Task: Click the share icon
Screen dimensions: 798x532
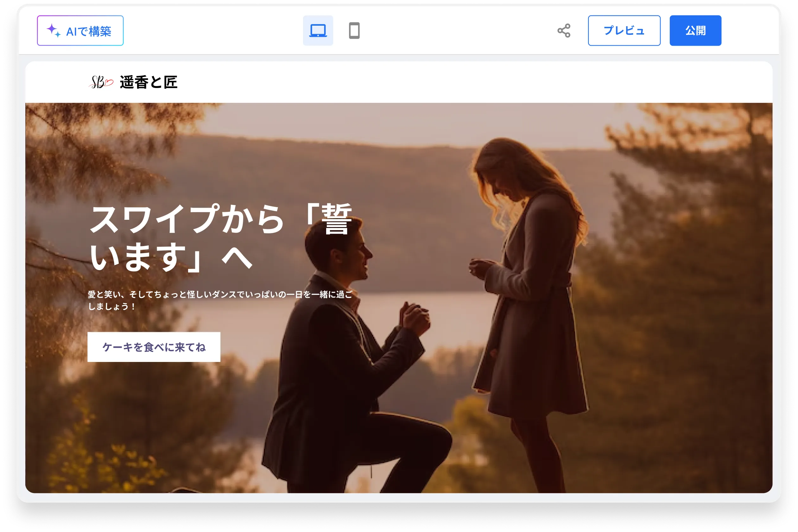Action: point(564,30)
